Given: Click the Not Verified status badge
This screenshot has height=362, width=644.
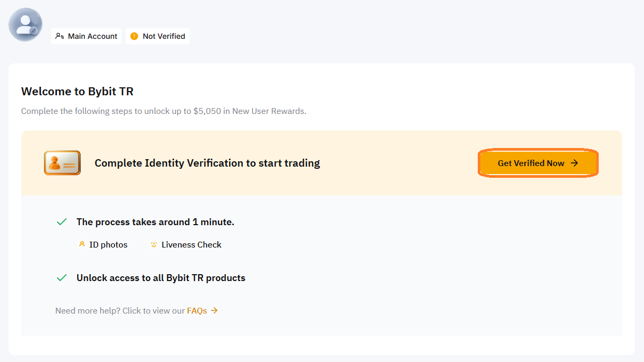Looking at the screenshot, I should click(x=158, y=36).
